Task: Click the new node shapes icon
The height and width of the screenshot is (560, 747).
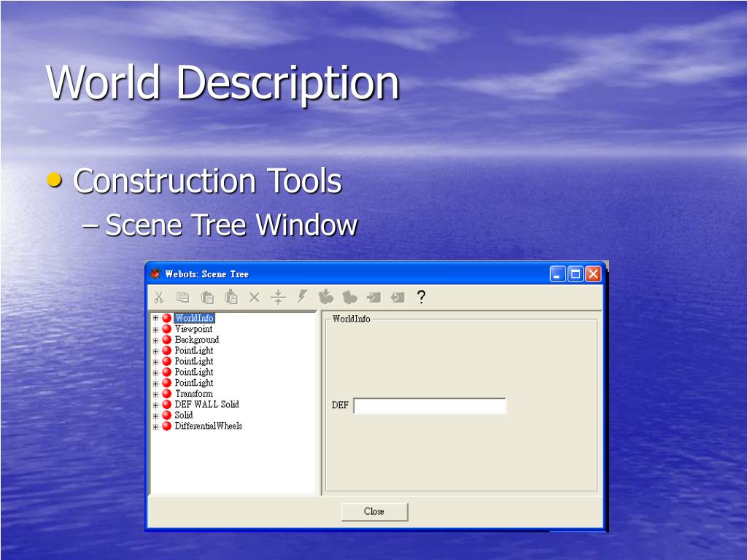Action: pyautogui.click(x=349, y=297)
